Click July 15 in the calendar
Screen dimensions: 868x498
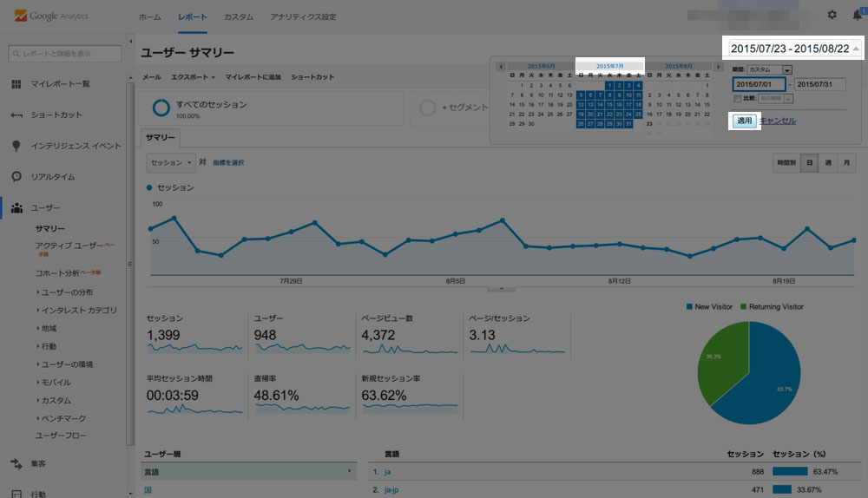pos(609,105)
